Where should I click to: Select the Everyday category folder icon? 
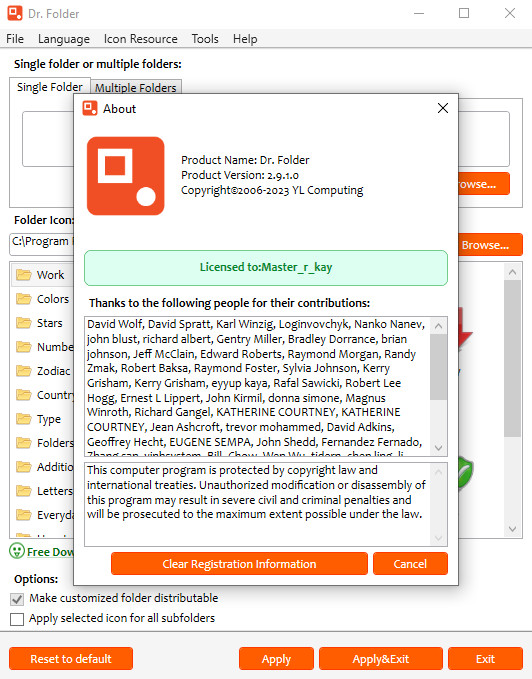coord(24,515)
